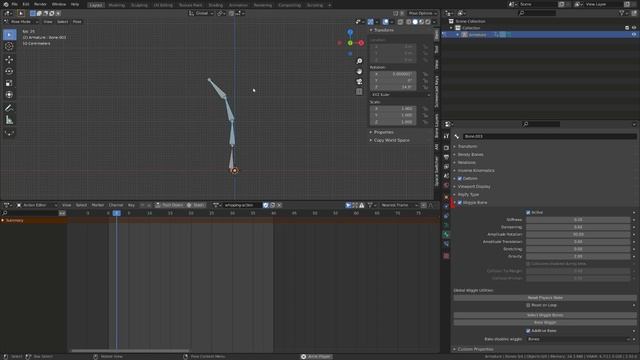Switch perspective/orthographic grid icon

(x=359, y=92)
